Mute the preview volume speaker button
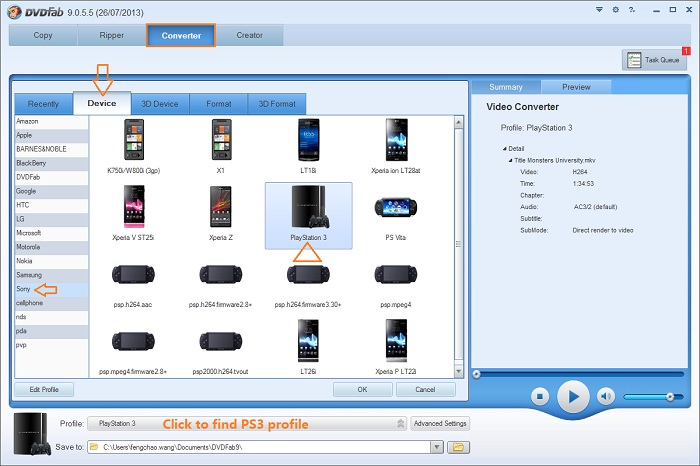Viewport: 700px width, 466px height. [606, 396]
